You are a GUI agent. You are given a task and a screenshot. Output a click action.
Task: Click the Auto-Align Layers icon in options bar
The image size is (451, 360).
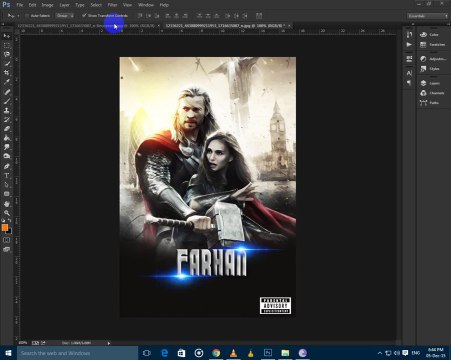(x=259, y=16)
